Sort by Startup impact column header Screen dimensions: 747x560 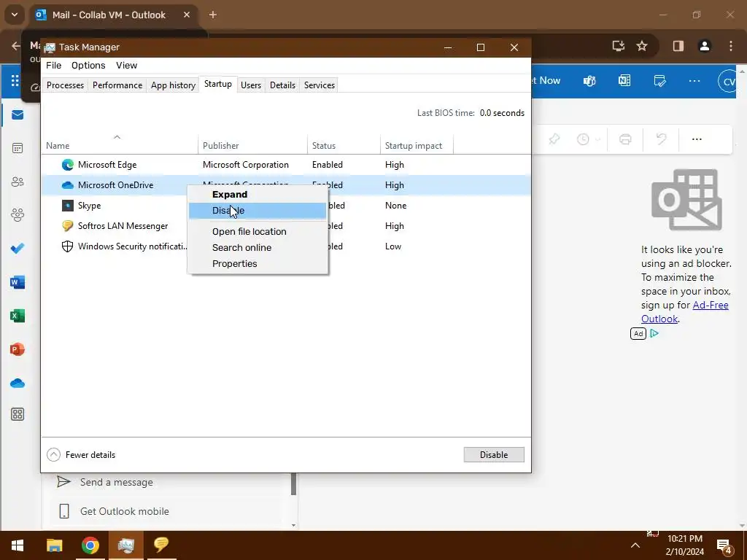tap(417, 145)
